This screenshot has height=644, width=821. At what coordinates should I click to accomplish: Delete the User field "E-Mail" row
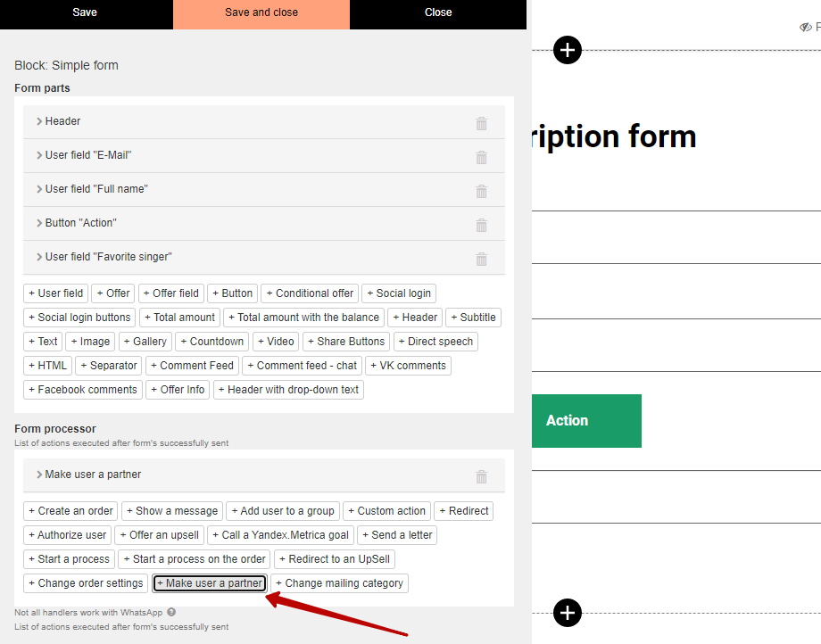pyautogui.click(x=481, y=157)
